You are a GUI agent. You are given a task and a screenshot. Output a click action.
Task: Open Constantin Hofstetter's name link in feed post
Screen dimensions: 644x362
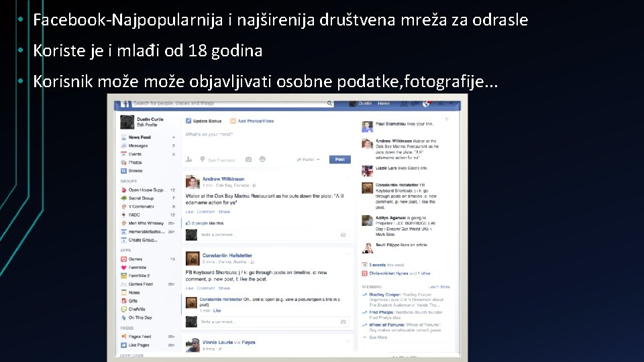[x=227, y=255]
